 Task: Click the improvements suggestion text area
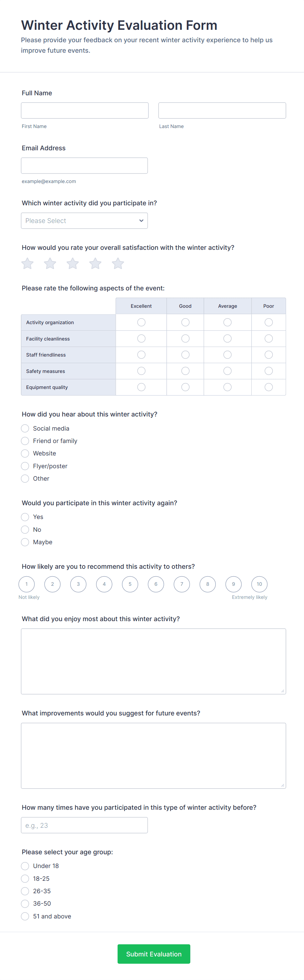pyautogui.click(x=154, y=755)
